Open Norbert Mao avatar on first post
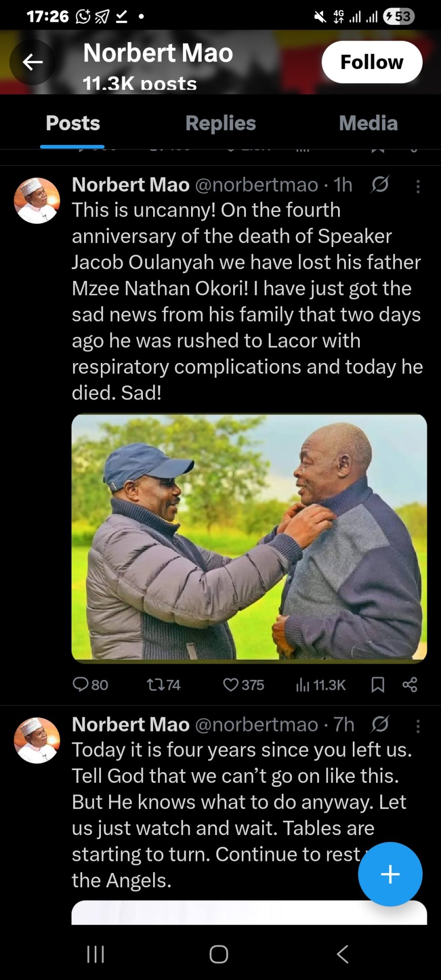Screen dimensions: 441x980 [36, 200]
